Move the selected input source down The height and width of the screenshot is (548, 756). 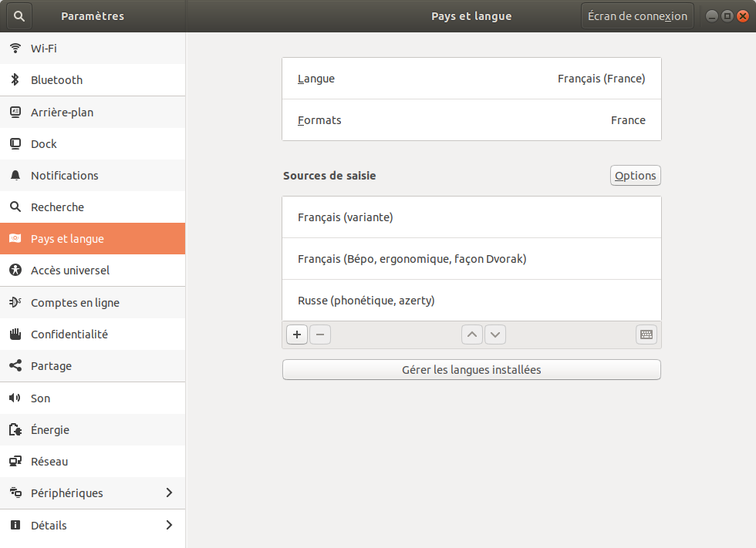494,334
